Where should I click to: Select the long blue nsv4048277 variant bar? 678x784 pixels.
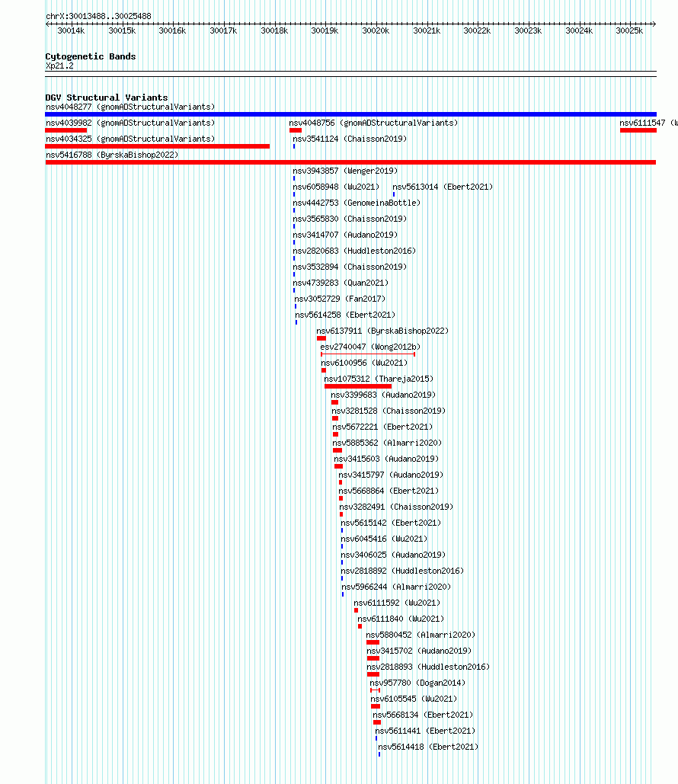point(350,114)
